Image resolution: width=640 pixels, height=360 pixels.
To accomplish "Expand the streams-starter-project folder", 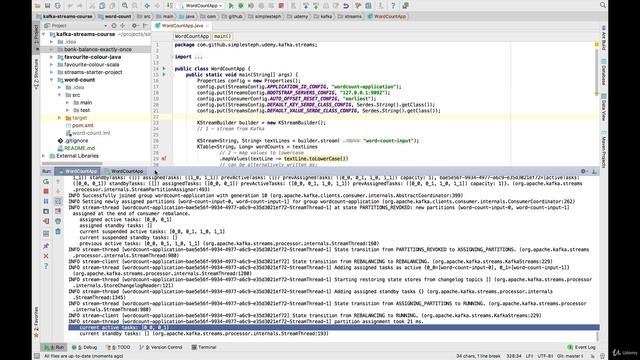I will pyautogui.click(x=52, y=72).
